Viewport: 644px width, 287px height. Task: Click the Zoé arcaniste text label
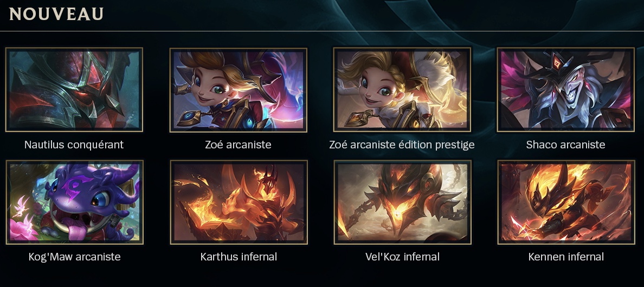tap(238, 145)
